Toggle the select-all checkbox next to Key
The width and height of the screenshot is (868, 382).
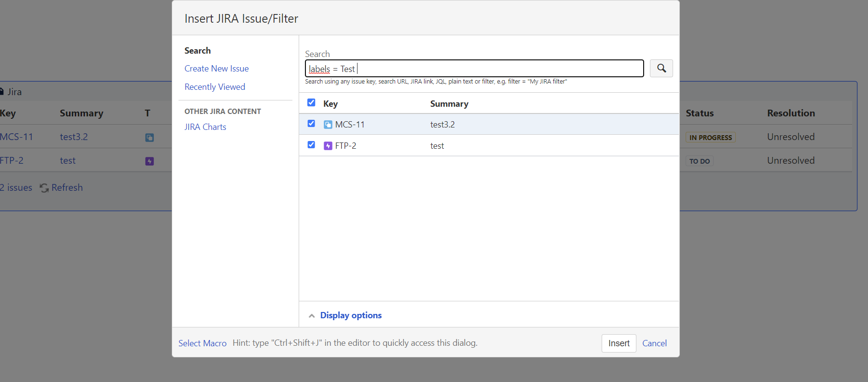point(311,102)
